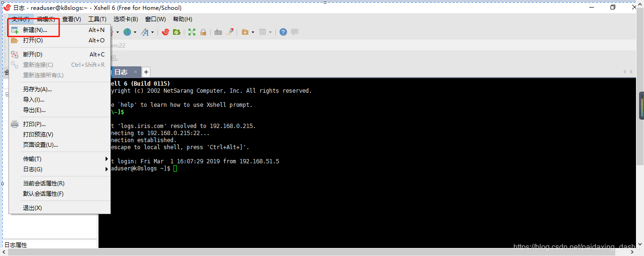Expand the 日志(G) submenu

59,169
